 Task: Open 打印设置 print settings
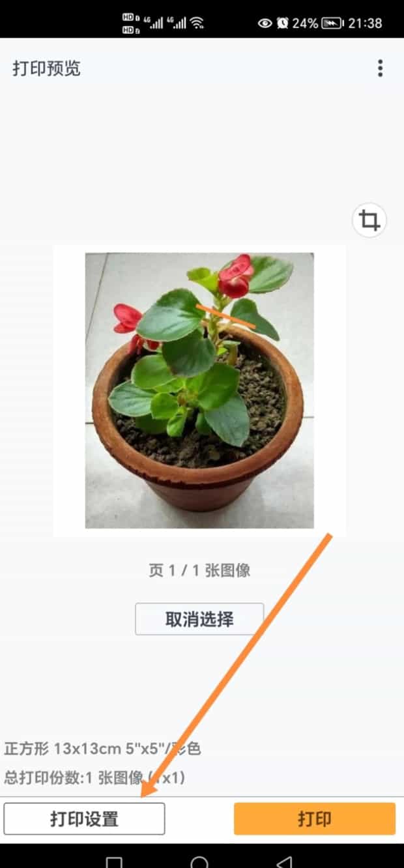(x=84, y=818)
